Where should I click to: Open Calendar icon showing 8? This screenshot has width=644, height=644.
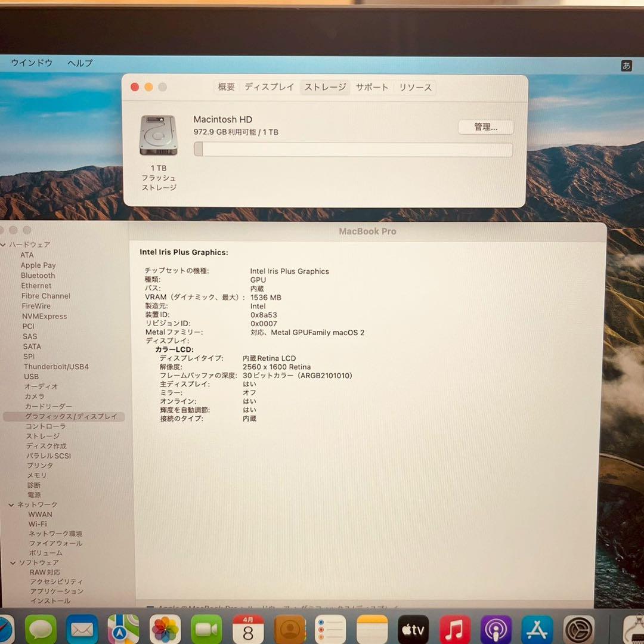click(x=247, y=629)
